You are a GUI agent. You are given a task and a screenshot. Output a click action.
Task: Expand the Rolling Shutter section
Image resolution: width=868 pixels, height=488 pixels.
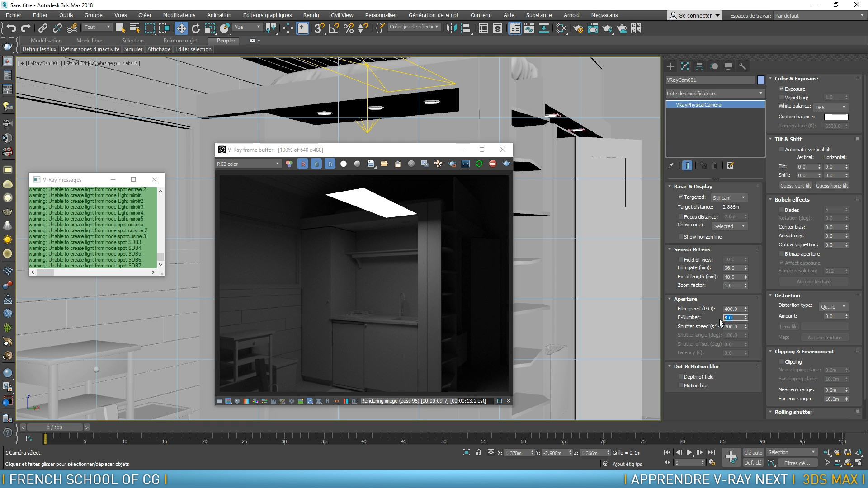click(x=793, y=412)
